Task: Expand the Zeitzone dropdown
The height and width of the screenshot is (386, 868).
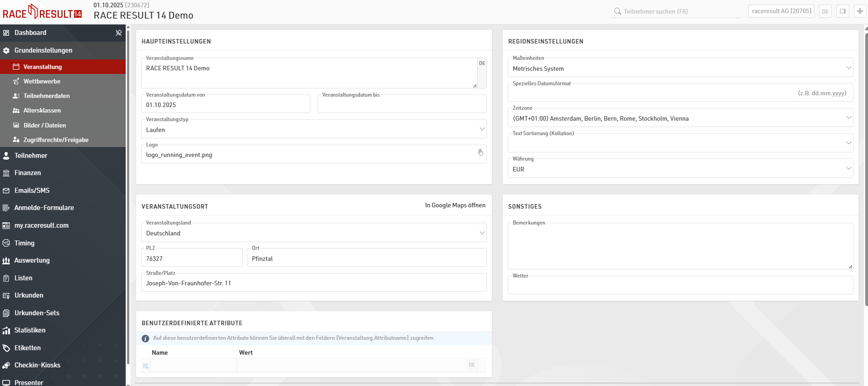Action: pos(680,118)
